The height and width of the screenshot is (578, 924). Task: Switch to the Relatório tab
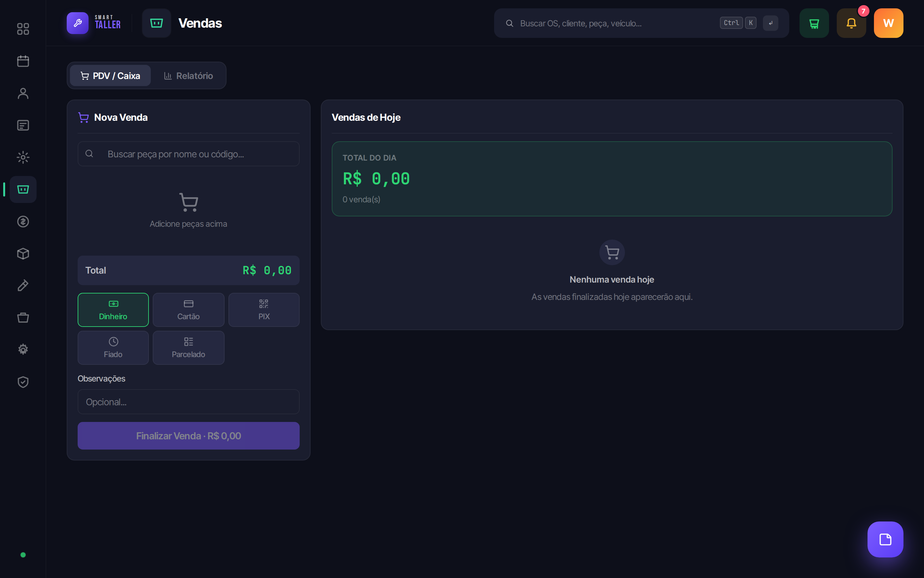click(x=189, y=76)
